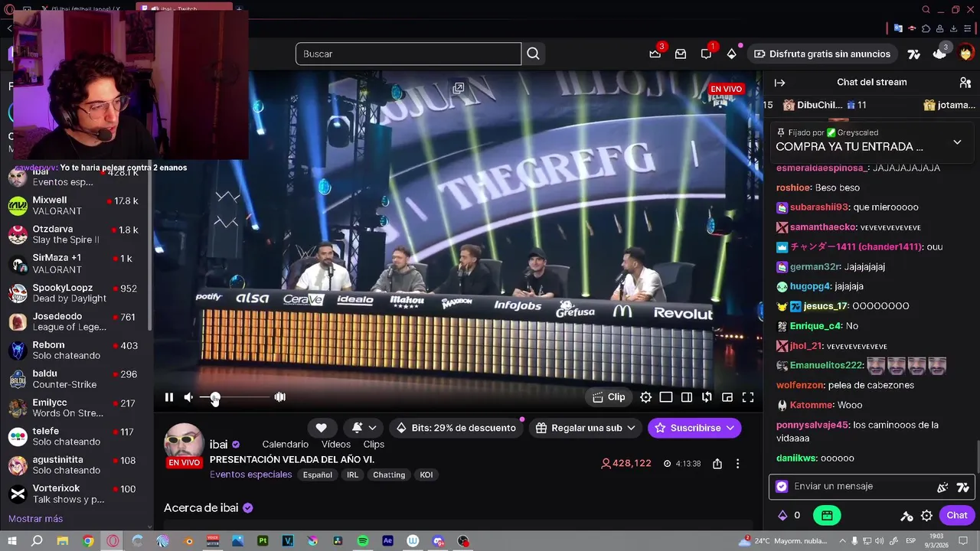
Task: Enter fullscreen on the video player
Action: tap(748, 397)
